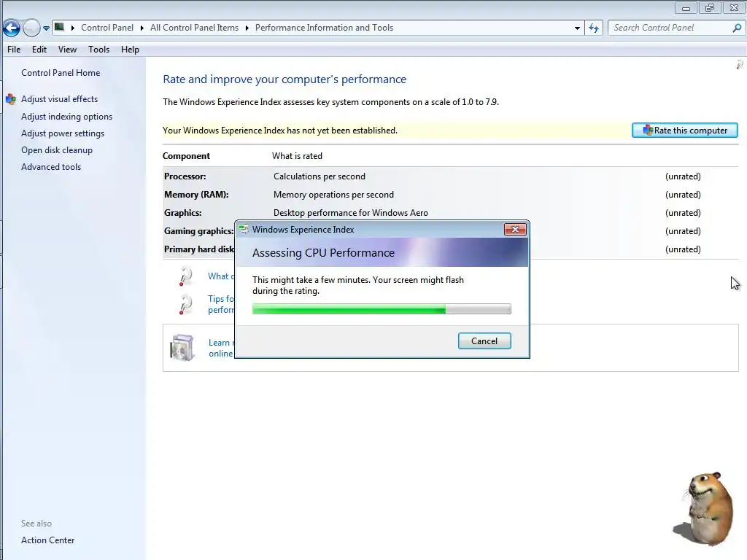Image resolution: width=747 pixels, height=560 pixels.
Task: Select 'Desktop performance for Windows Aero' text
Action: 351,213
